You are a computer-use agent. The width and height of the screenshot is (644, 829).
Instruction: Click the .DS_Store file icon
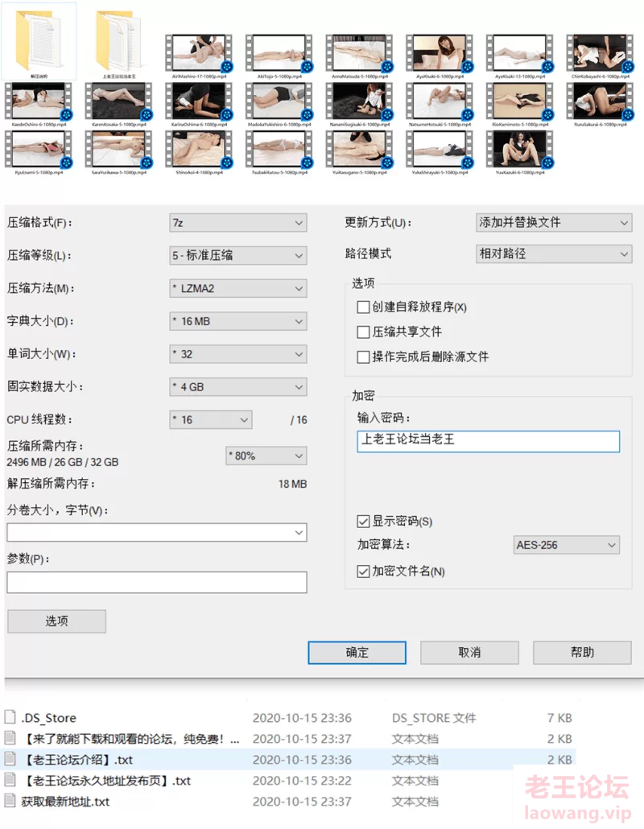tap(10, 717)
